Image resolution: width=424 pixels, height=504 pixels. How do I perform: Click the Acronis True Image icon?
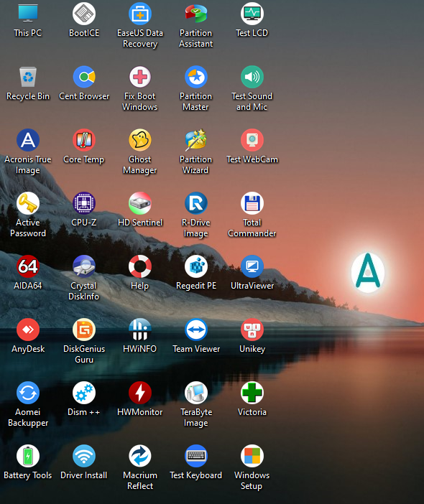pyautogui.click(x=27, y=140)
